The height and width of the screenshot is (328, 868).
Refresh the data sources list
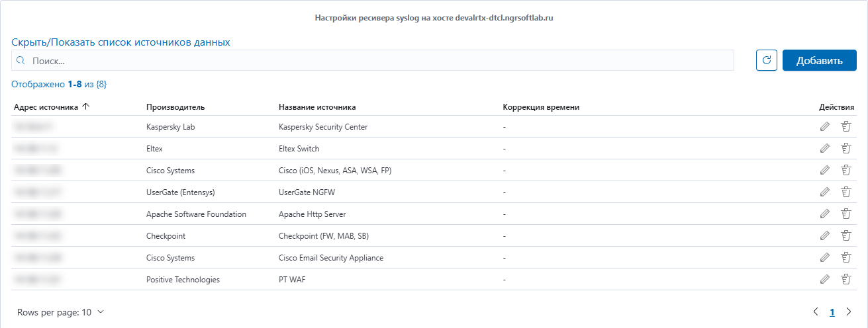pyautogui.click(x=767, y=60)
